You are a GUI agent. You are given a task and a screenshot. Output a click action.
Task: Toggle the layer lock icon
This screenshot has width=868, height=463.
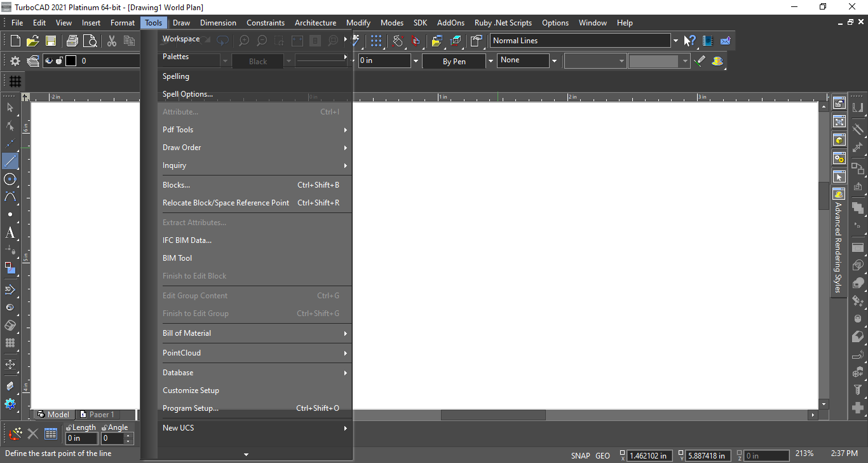tap(59, 61)
